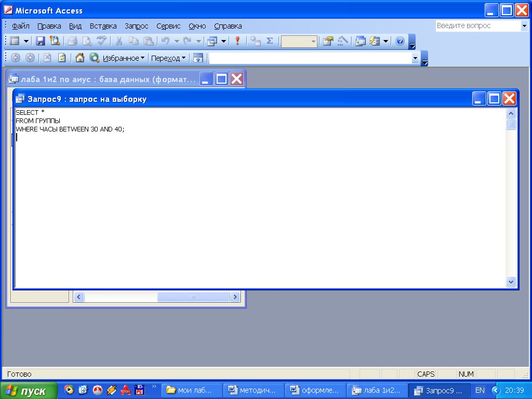This screenshot has height=399, width=532.
Task: Click the Undo arrow icon
Action: 166,42
